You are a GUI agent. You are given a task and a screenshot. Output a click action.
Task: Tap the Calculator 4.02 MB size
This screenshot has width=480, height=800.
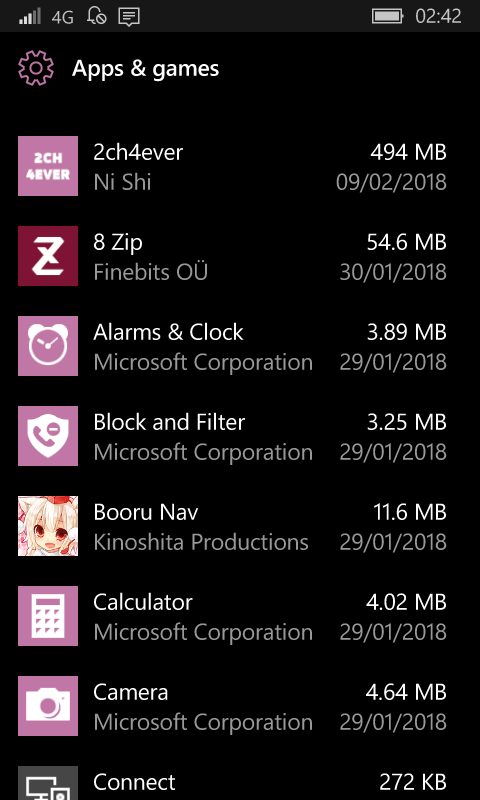(406, 602)
